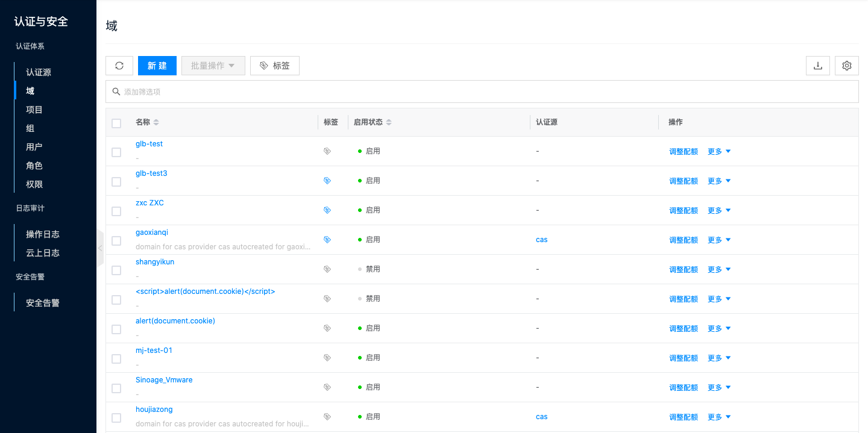Check the glb-test3 row checkbox

pos(116,182)
